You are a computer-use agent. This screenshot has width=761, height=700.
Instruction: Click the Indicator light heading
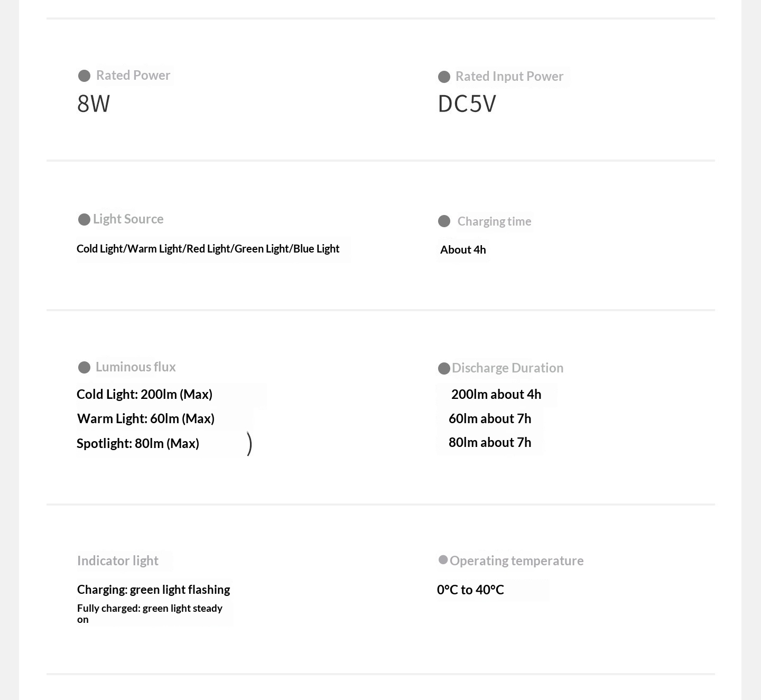pyautogui.click(x=118, y=561)
